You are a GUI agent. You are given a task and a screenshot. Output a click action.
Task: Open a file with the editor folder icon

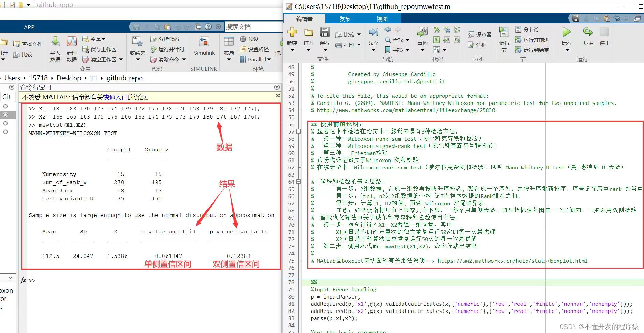(309, 32)
